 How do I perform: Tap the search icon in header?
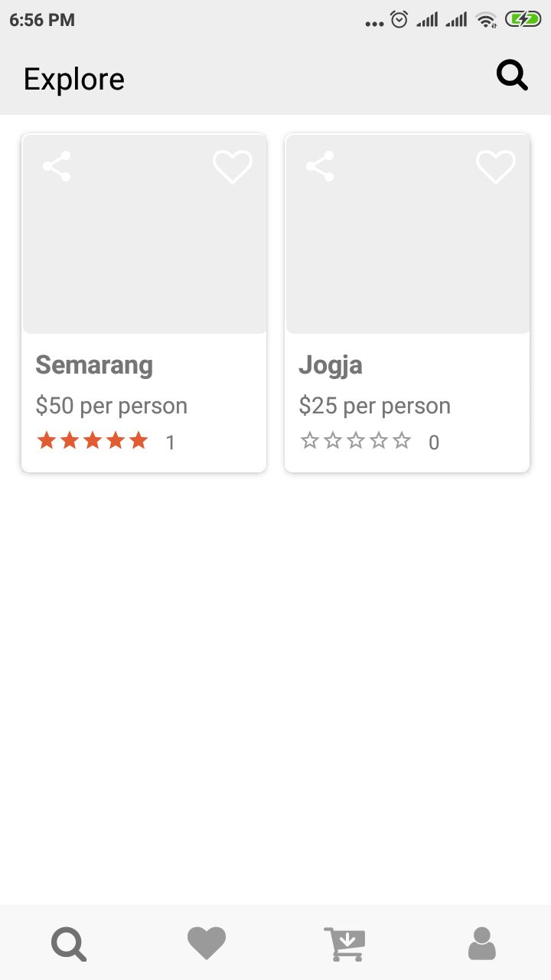[x=512, y=76]
